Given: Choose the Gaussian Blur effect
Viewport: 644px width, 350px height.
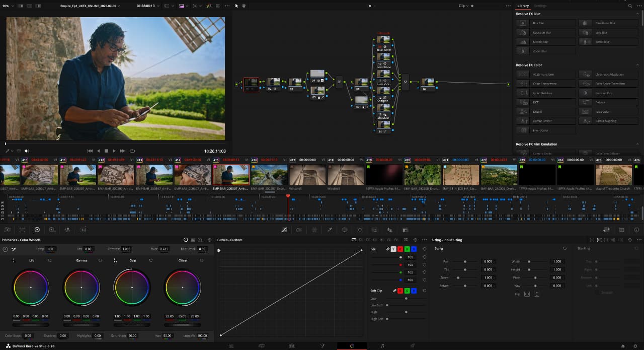Looking at the screenshot, I should (x=541, y=33).
